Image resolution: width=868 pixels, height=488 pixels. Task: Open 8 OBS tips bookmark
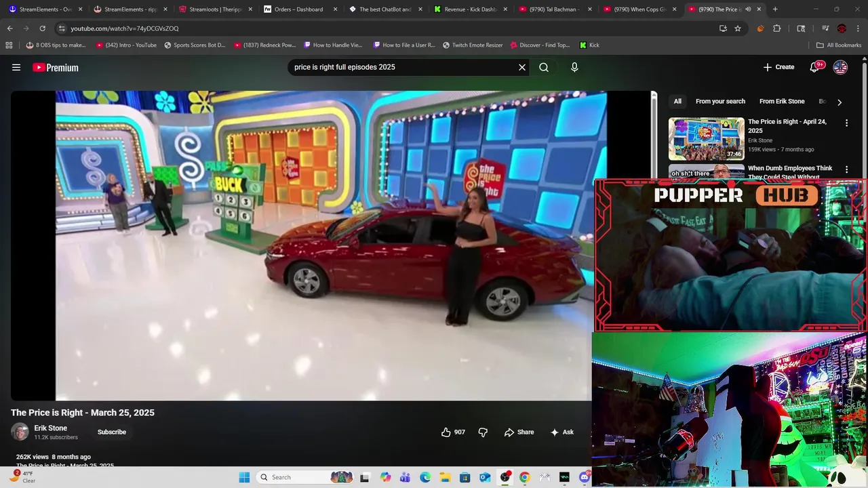pos(56,45)
